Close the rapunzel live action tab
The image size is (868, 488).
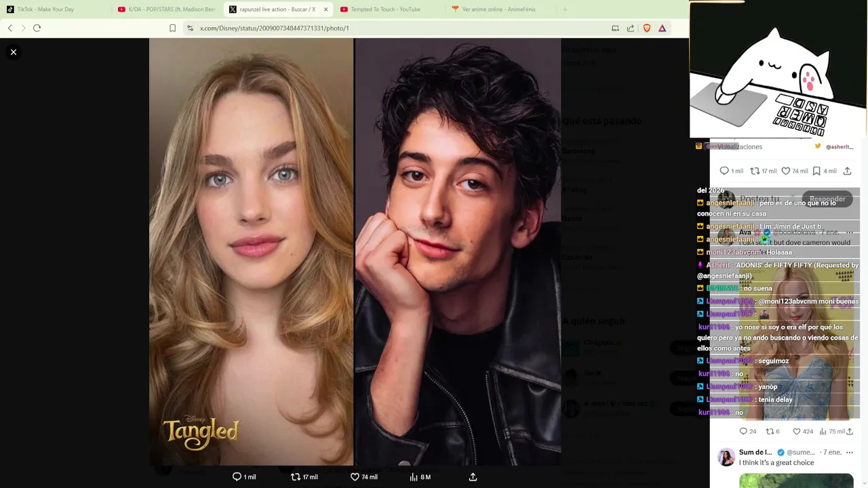click(x=326, y=9)
